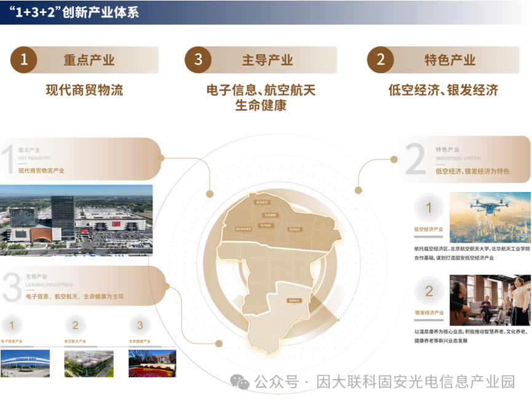The width and height of the screenshot is (532, 403).
Task: Select the 低空经济 marker on the map
Action: (295, 229)
